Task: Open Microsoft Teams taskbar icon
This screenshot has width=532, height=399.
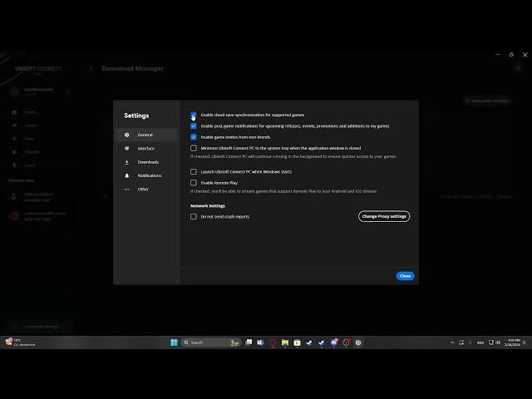Action: (x=260, y=342)
